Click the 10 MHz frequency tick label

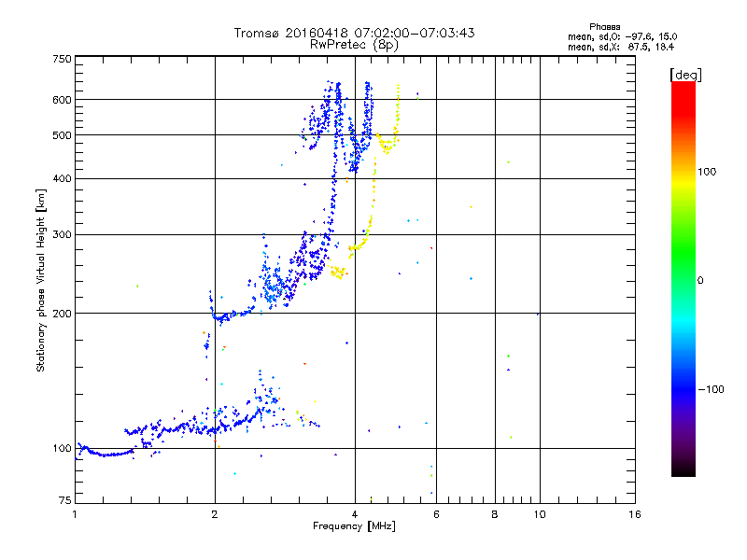[540, 514]
